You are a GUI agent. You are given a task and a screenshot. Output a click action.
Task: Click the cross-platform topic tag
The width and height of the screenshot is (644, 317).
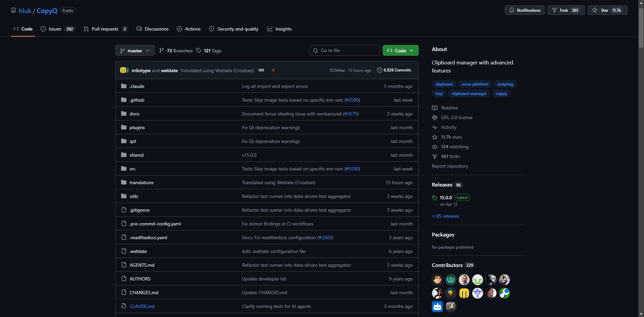[475, 84]
